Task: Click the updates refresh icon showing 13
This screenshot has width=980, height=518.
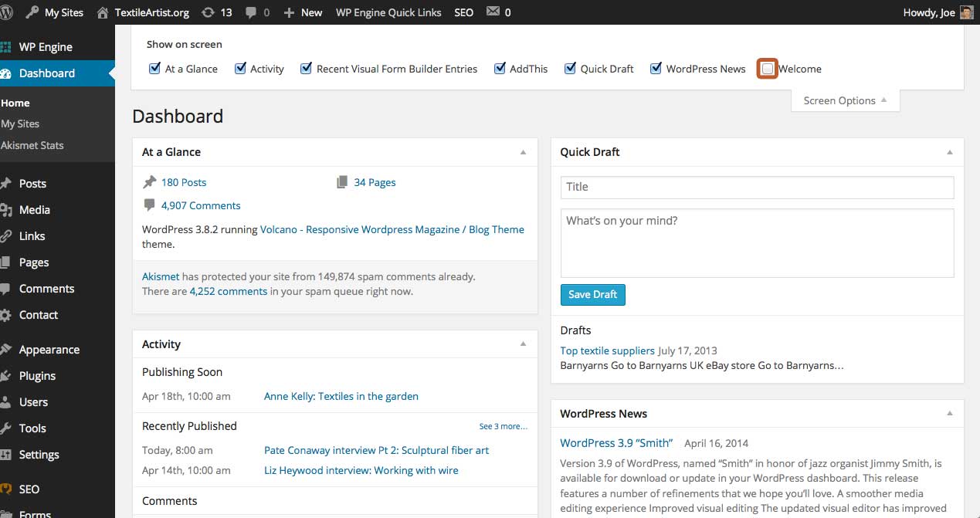Action: click(x=207, y=12)
